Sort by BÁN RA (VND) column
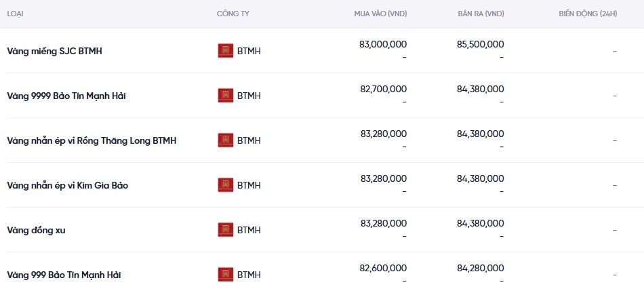 [481, 14]
